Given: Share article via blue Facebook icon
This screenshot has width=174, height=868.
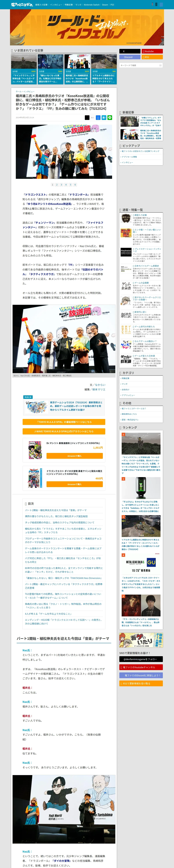Looking at the screenshot, I should (x=98, y=118).
